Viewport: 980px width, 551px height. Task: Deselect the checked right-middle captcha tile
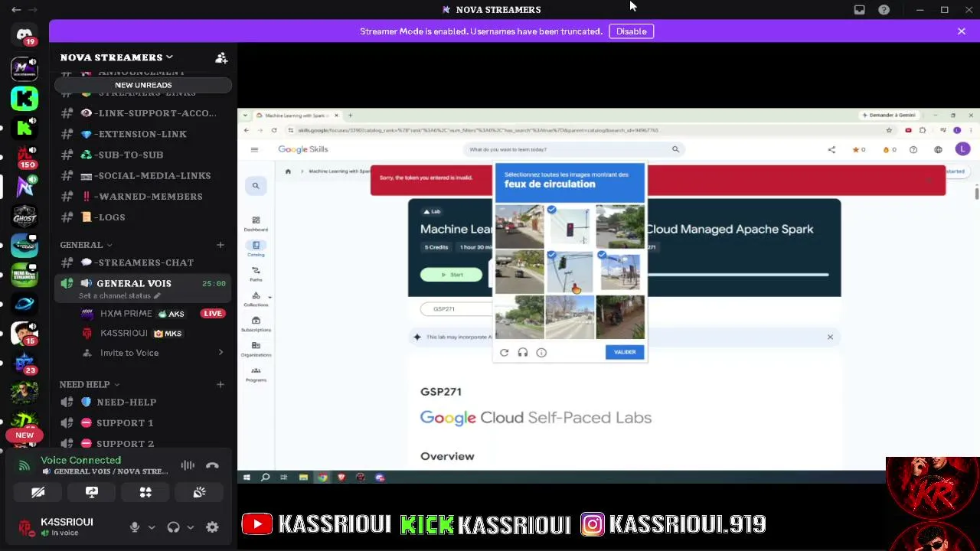[619, 272]
